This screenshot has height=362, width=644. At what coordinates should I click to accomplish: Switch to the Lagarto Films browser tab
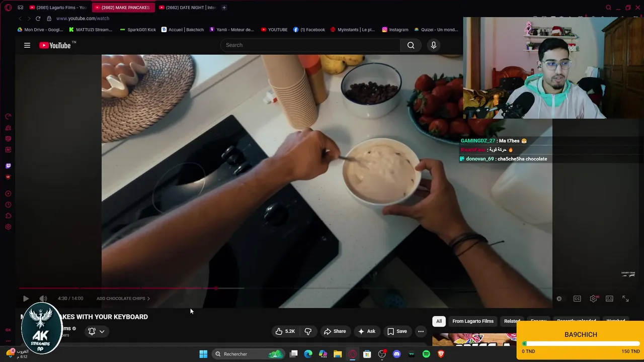tap(58, 8)
